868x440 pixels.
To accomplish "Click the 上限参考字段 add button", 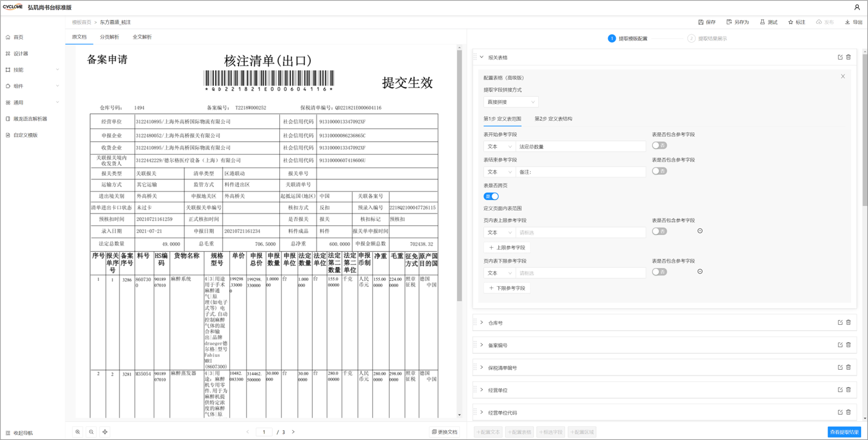I will [x=507, y=248].
